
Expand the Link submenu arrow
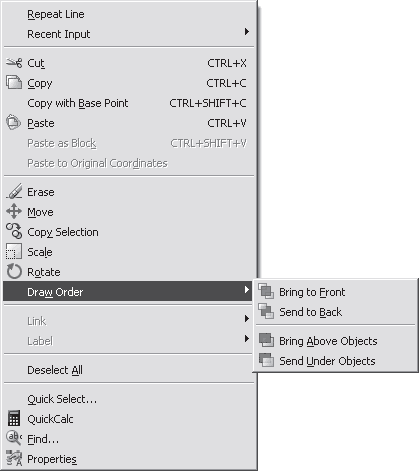coord(246,319)
